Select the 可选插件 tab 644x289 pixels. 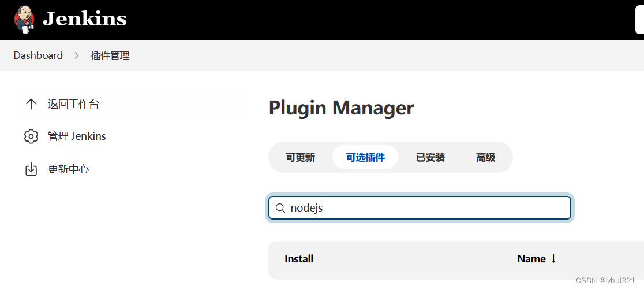tap(365, 157)
